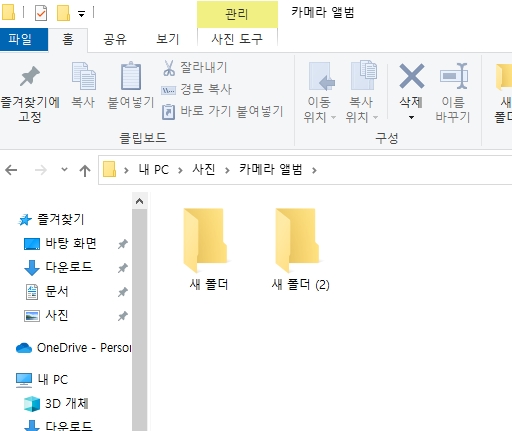512x431 pixels.
Task: Expand the Delete (삭제) dropdown arrow
Action: 411,117
